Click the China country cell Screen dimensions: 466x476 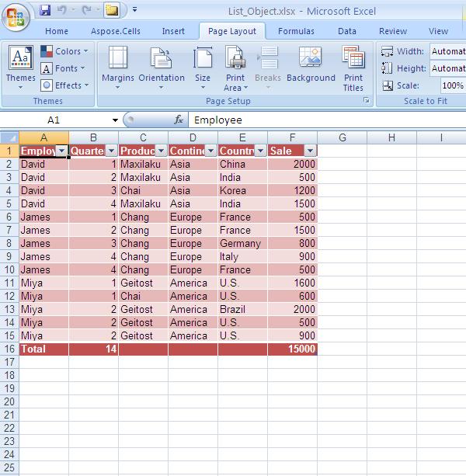242,165
